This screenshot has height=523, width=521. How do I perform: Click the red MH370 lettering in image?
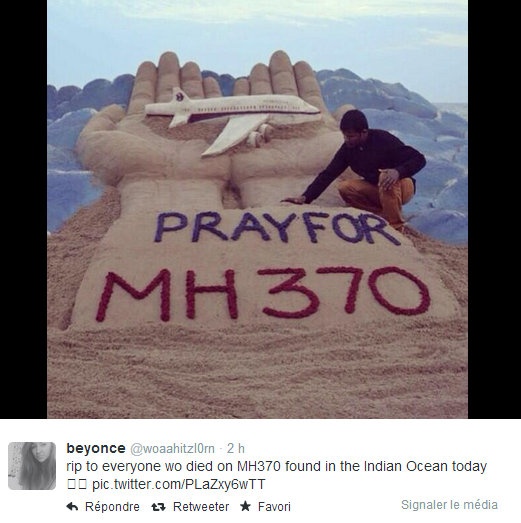tap(263, 294)
